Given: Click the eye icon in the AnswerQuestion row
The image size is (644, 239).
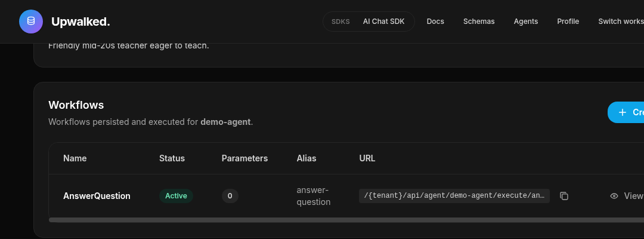Looking at the screenshot, I should click(614, 196).
